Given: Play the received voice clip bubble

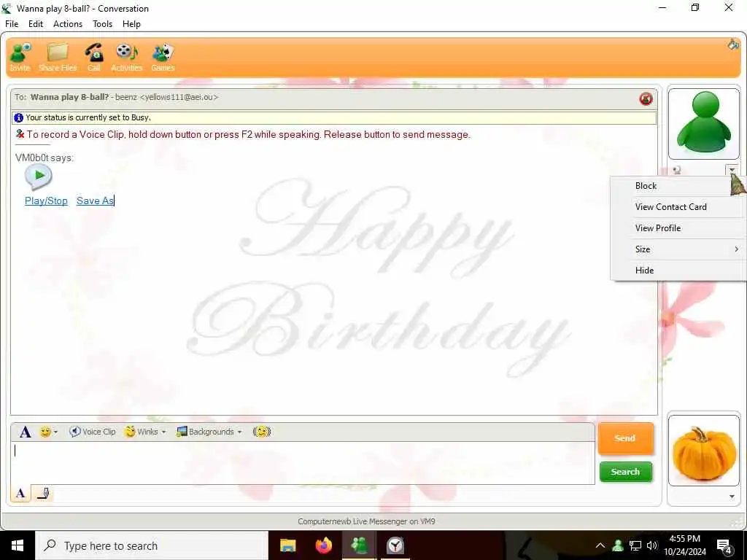Looking at the screenshot, I should (x=39, y=176).
